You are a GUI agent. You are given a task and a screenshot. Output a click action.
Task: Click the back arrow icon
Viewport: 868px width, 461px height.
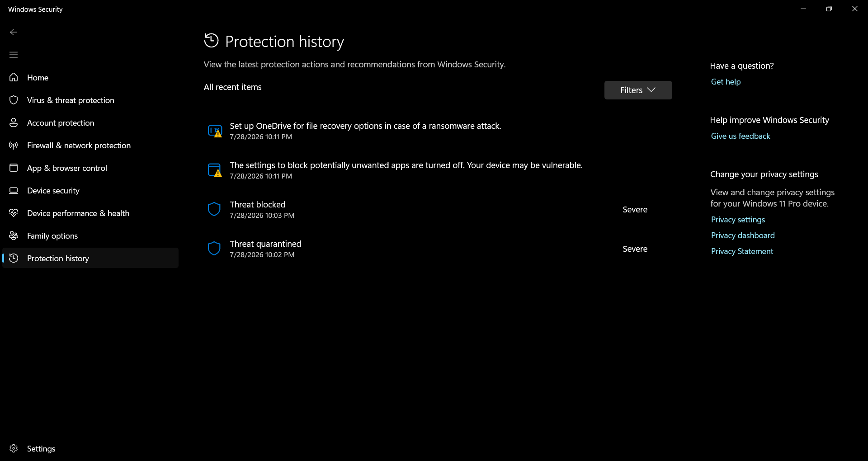14,32
